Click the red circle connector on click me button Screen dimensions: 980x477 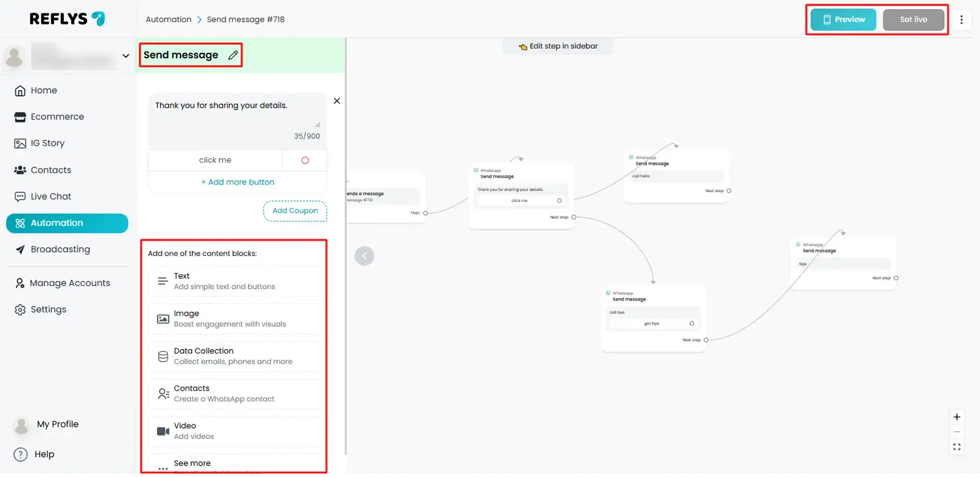pyautogui.click(x=305, y=161)
